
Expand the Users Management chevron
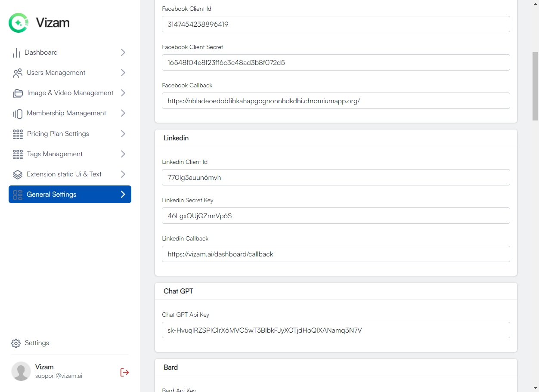(x=123, y=73)
